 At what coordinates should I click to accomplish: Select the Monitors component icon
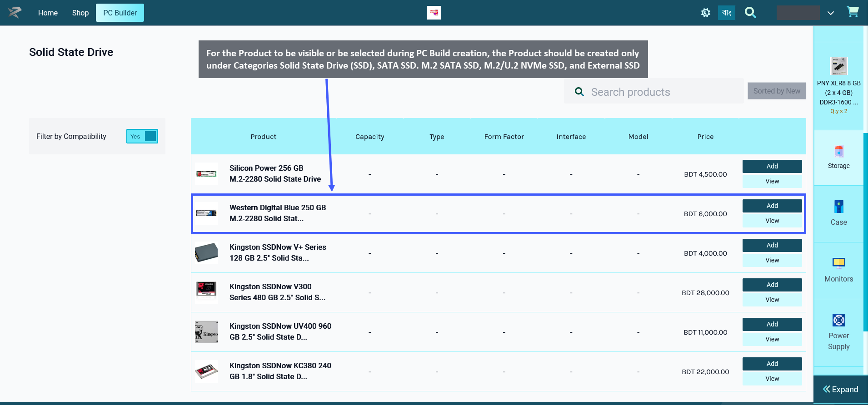click(839, 263)
